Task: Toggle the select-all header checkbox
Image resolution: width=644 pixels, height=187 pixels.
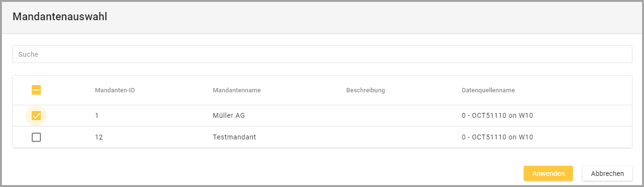Action: tap(36, 90)
